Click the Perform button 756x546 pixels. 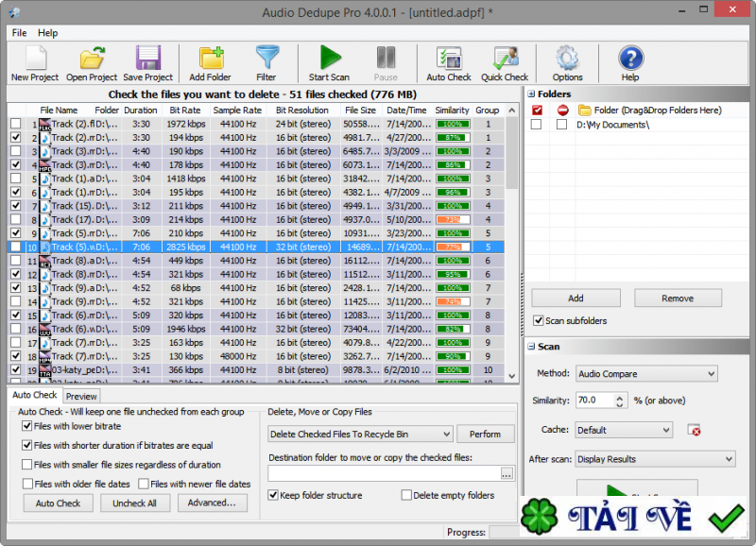pyautogui.click(x=486, y=435)
